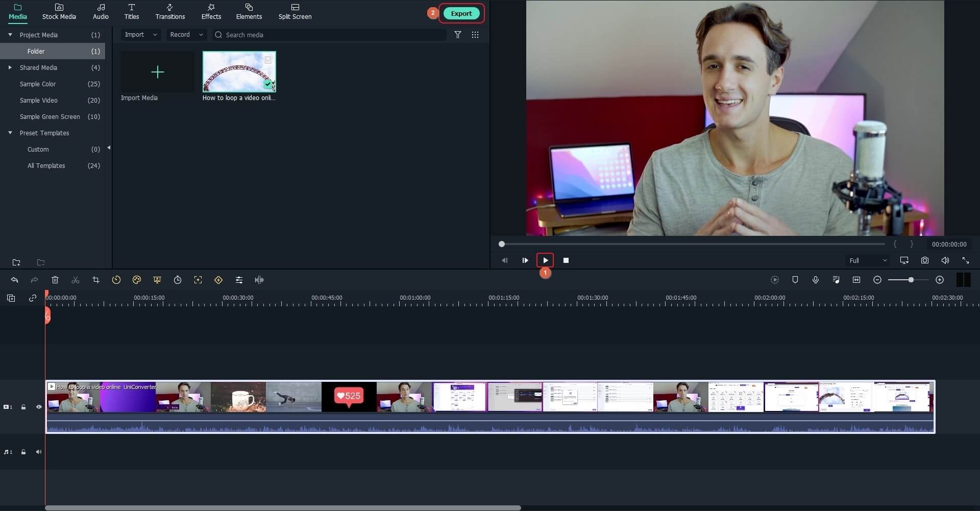
Task: Add new track via track manager icon
Action: pyautogui.click(x=11, y=298)
